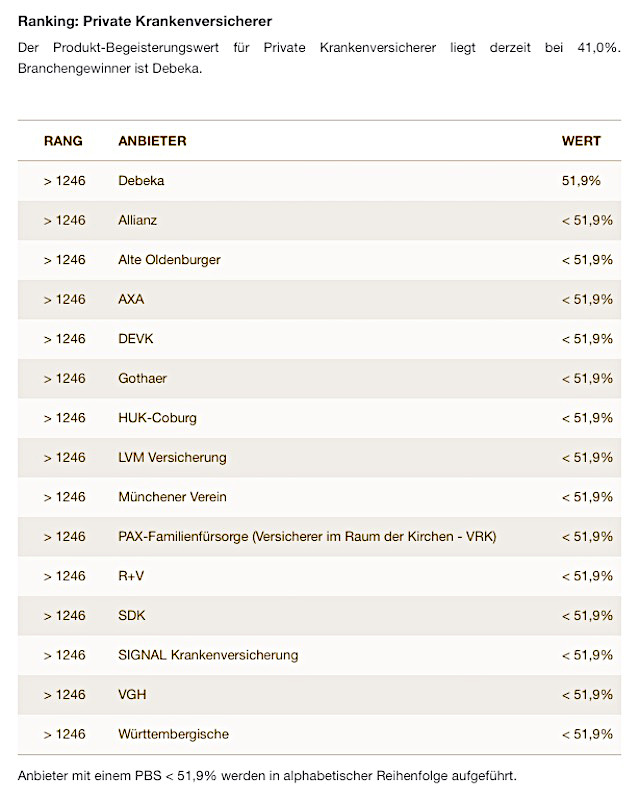Click on Münchener Verein
This screenshot has height=800, width=639.
[172, 497]
